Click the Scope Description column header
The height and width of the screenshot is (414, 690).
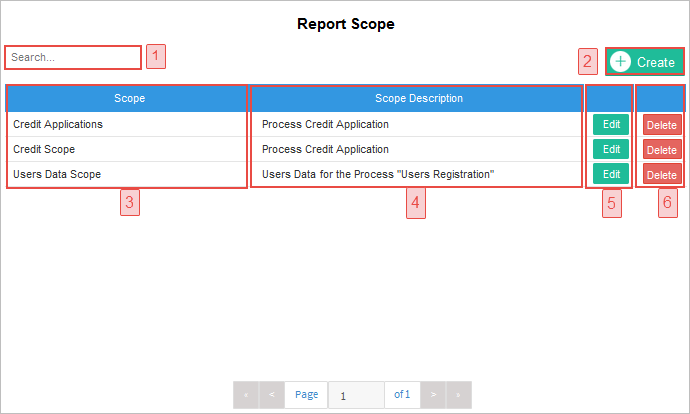click(418, 98)
